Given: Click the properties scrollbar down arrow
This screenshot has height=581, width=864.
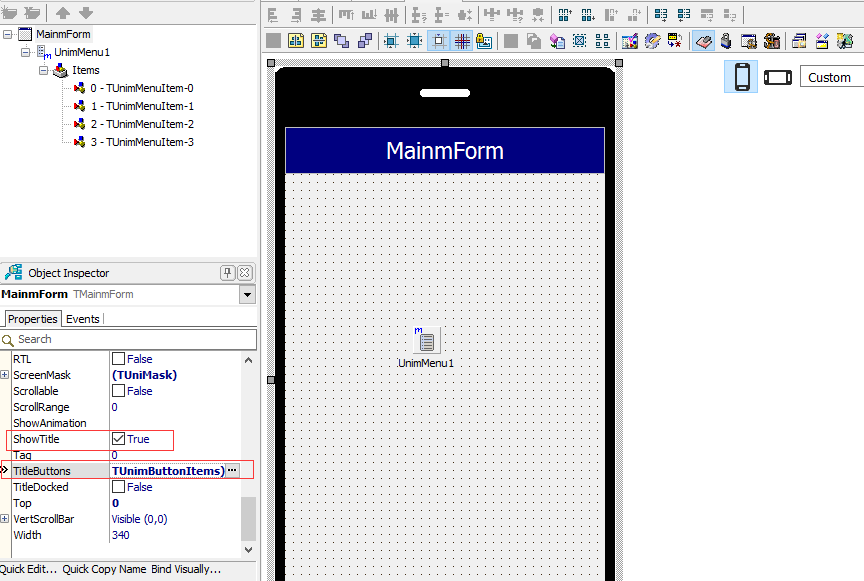Looking at the screenshot, I should pyautogui.click(x=249, y=550).
